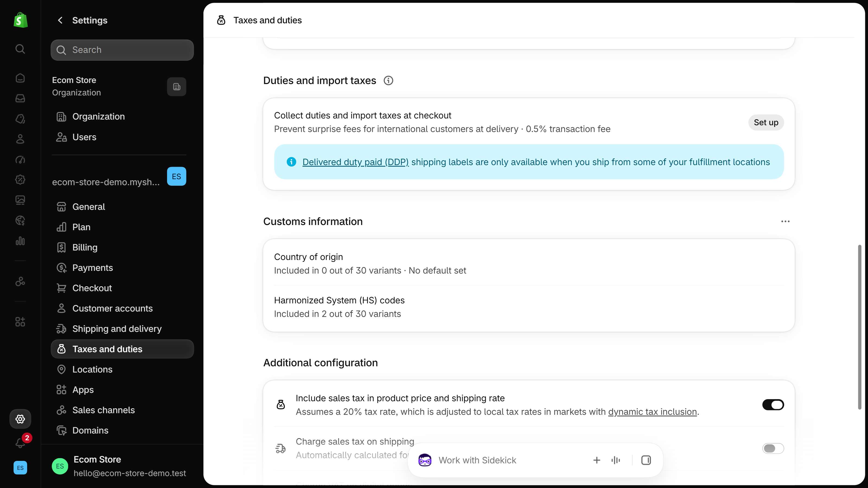
Task: Open Payments settings
Action: pos(122,268)
